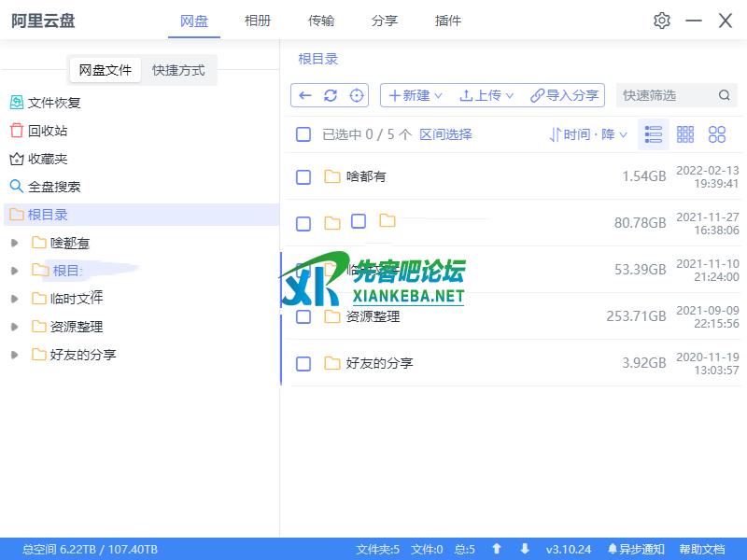Click the search magnifier in quick filter
The height and width of the screenshot is (560, 747).
tap(725, 95)
